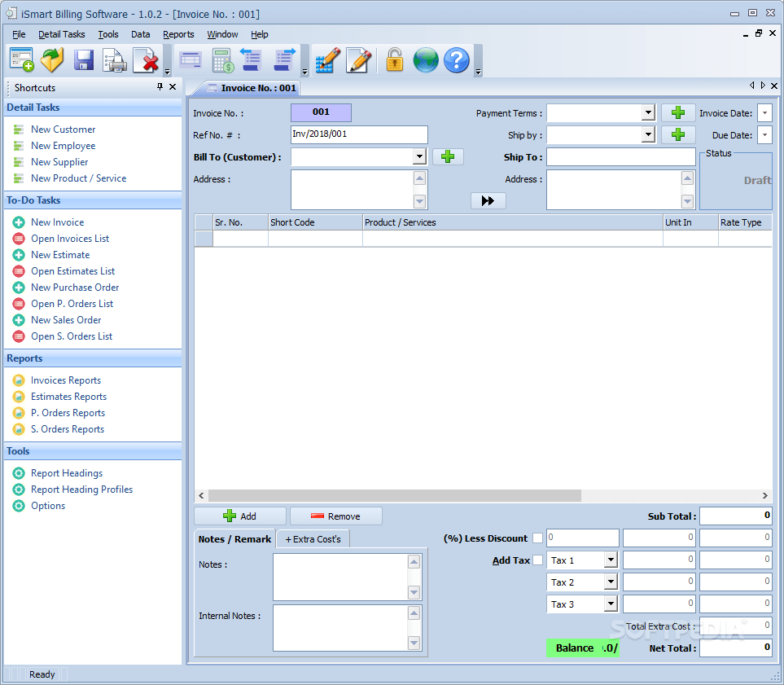
Task: Open an existing invoice via the folder icon
Action: 51,59
